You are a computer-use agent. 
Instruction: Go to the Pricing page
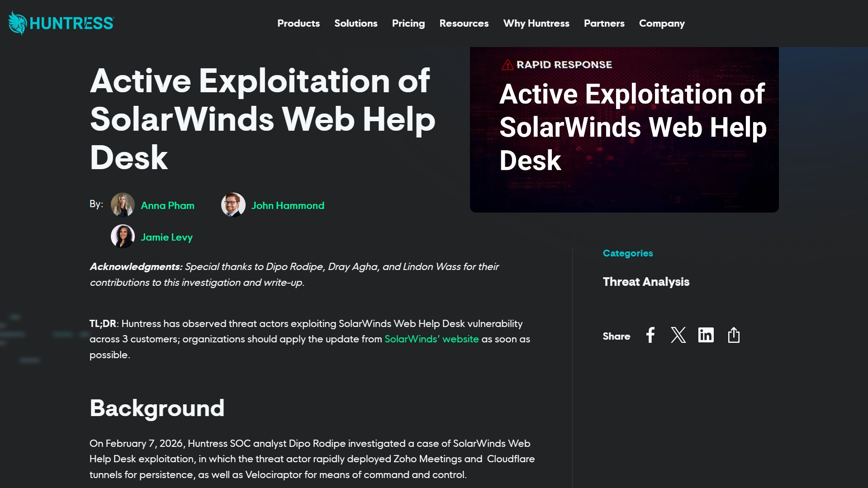pos(408,24)
